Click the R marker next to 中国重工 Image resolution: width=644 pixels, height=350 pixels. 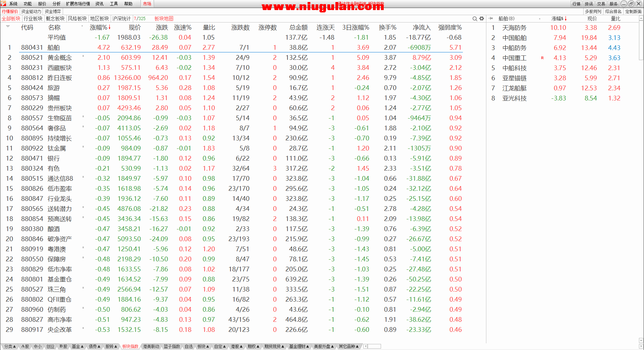[542, 58]
